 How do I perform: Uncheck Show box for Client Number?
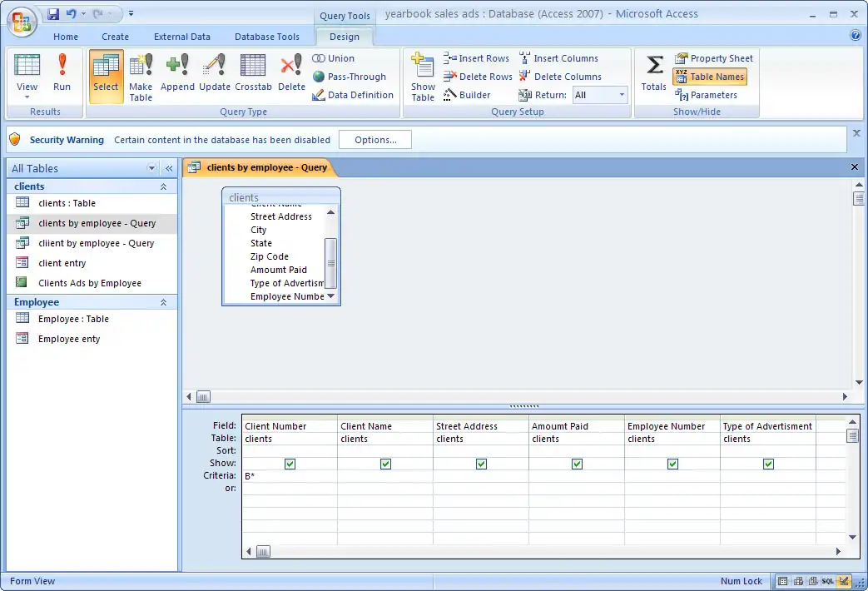point(290,464)
